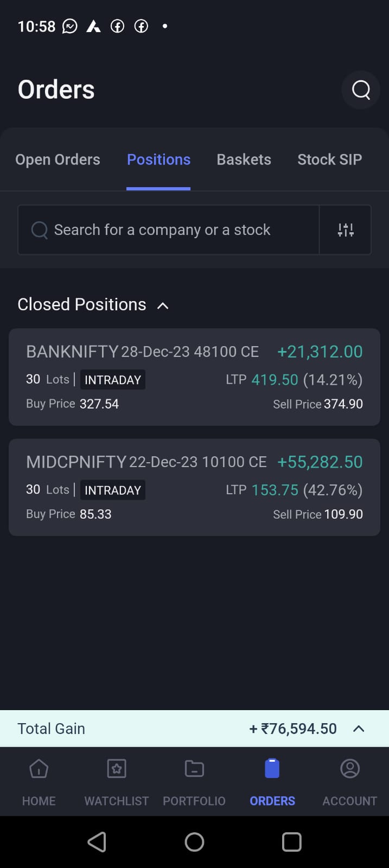The height and width of the screenshot is (868, 389).
Task: Open Account profile icon
Action: (350, 769)
